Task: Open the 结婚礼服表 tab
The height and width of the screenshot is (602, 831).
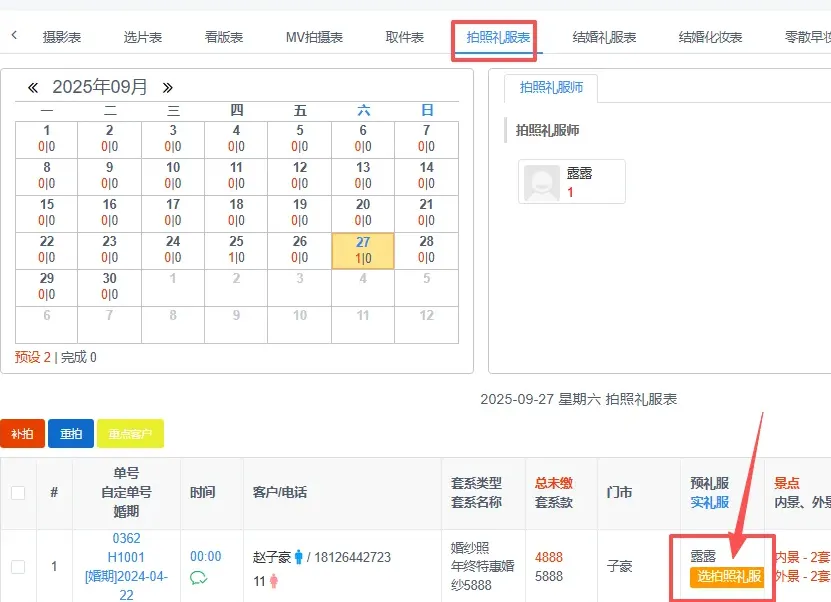Action: (604, 37)
